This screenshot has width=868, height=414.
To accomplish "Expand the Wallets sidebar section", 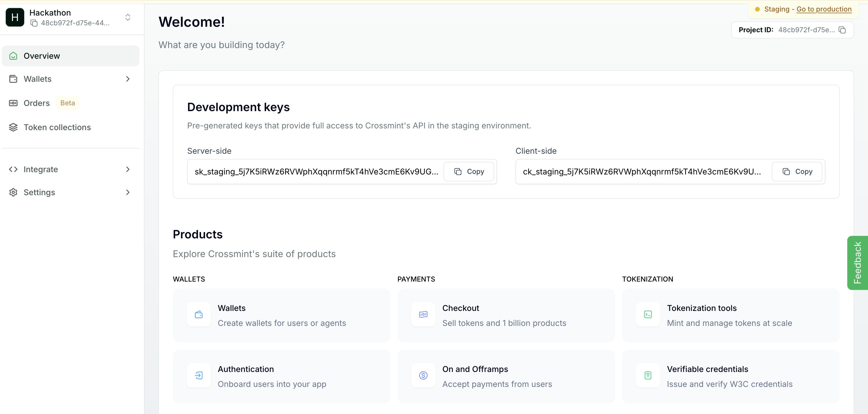I will coord(128,79).
